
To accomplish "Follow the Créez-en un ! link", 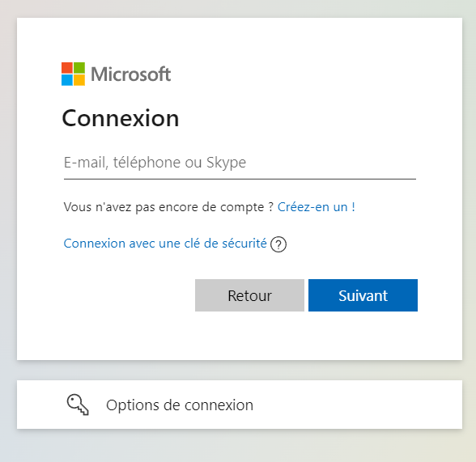I will [316, 207].
